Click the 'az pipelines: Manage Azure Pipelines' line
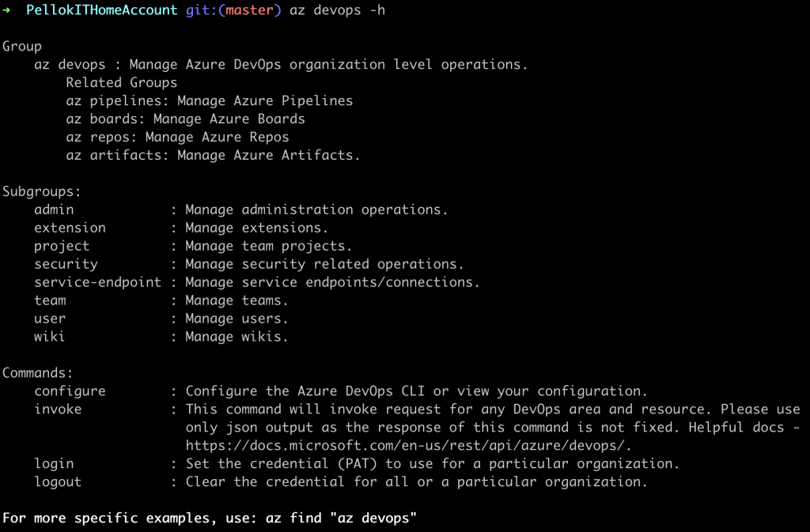The height and width of the screenshot is (532, 810). click(209, 100)
